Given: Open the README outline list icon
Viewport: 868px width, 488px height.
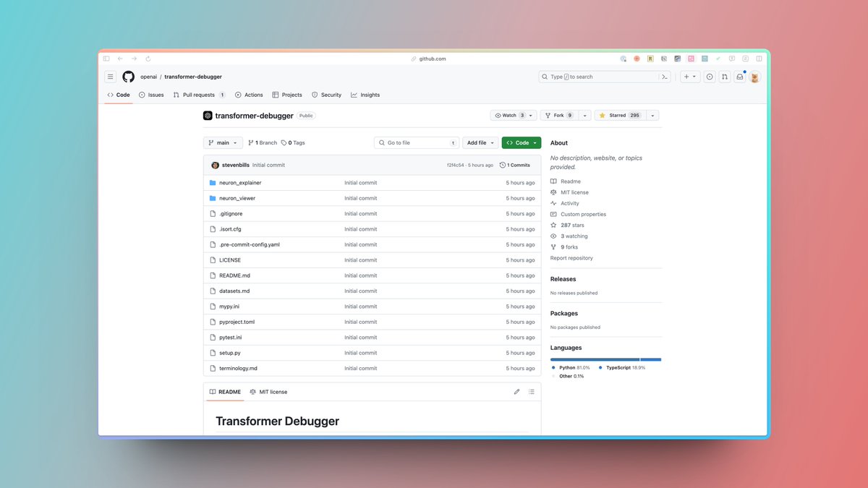Looking at the screenshot, I should (x=532, y=392).
